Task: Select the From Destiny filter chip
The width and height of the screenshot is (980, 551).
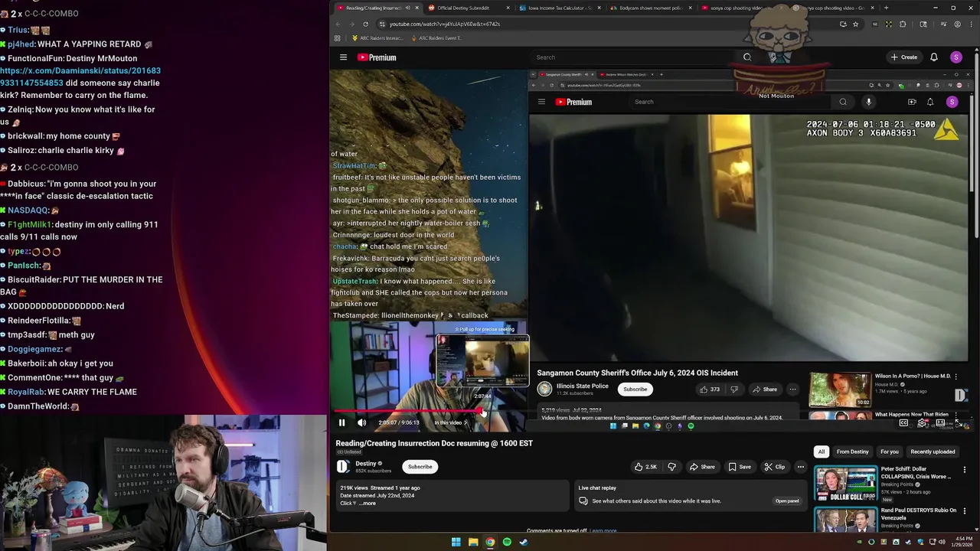Action: click(852, 452)
